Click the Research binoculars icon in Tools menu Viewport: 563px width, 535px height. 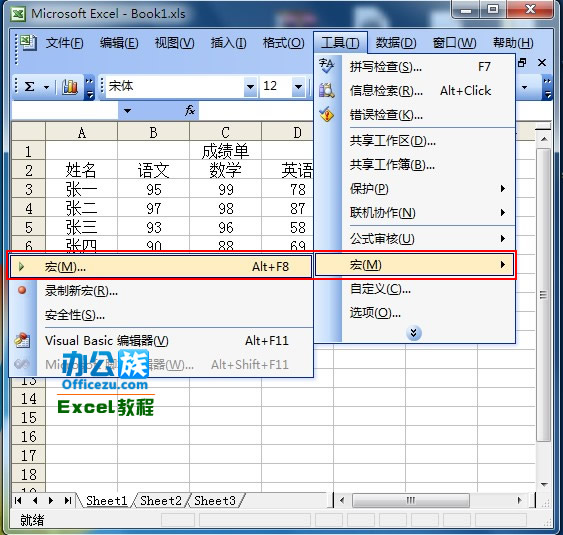tap(327, 90)
